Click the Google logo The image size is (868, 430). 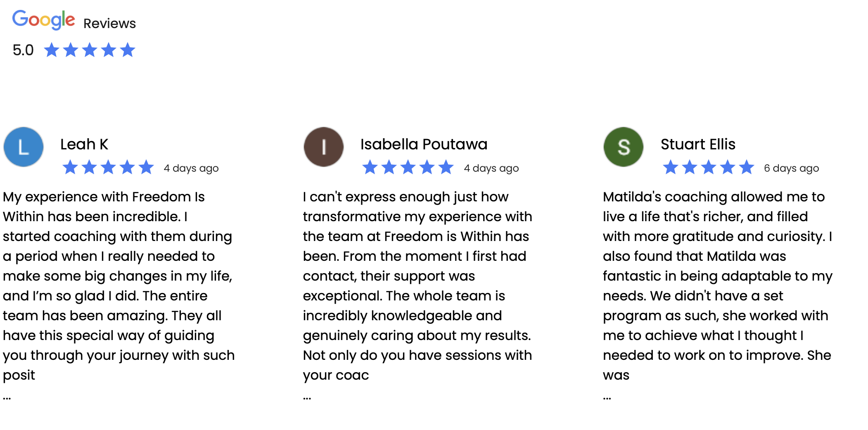click(x=43, y=20)
